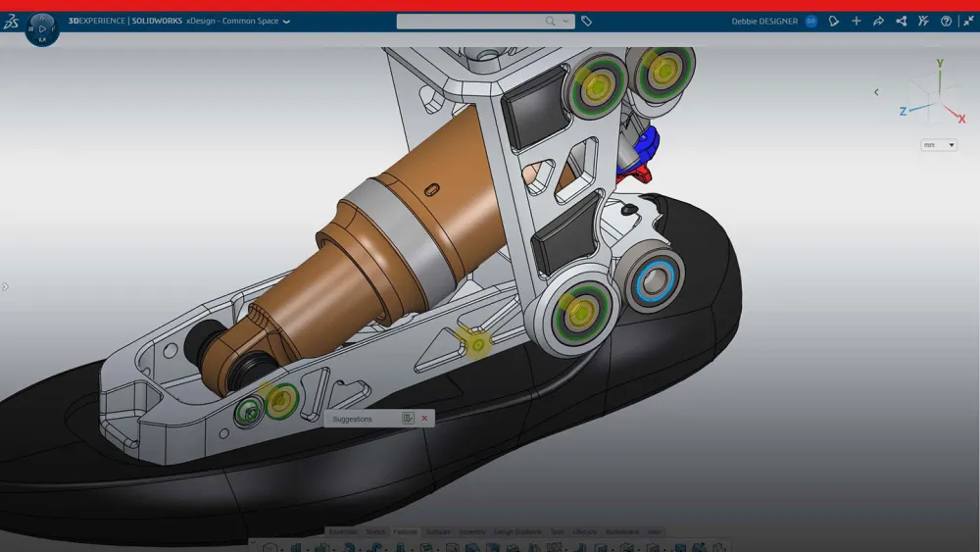The width and height of the screenshot is (980, 552).
Task: Select the blue and red clamp part
Action: click(640, 156)
